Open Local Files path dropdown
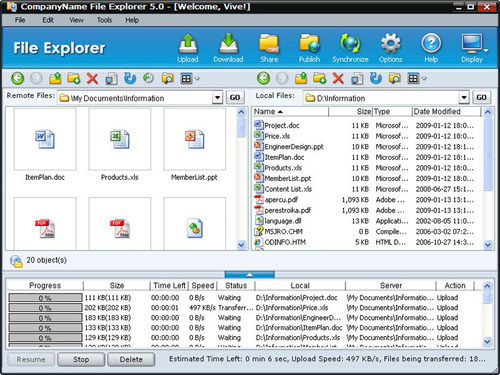This screenshot has height=375, width=500. click(x=464, y=98)
